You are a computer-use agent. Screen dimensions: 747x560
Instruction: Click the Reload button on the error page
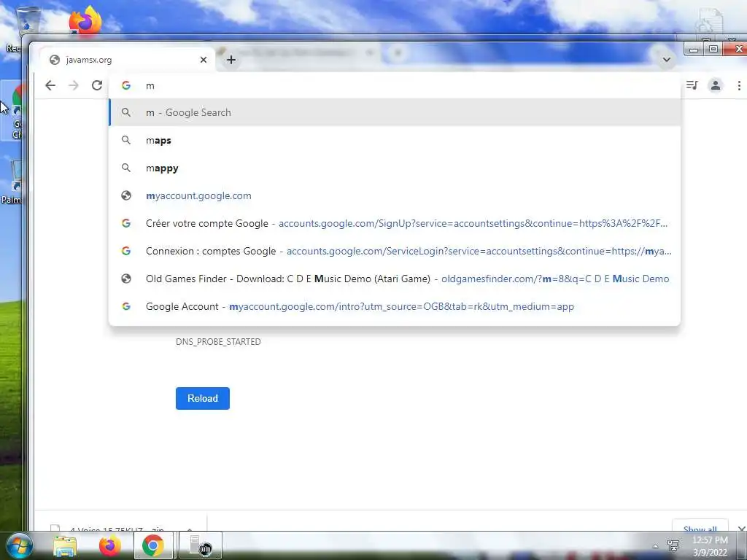203,398
